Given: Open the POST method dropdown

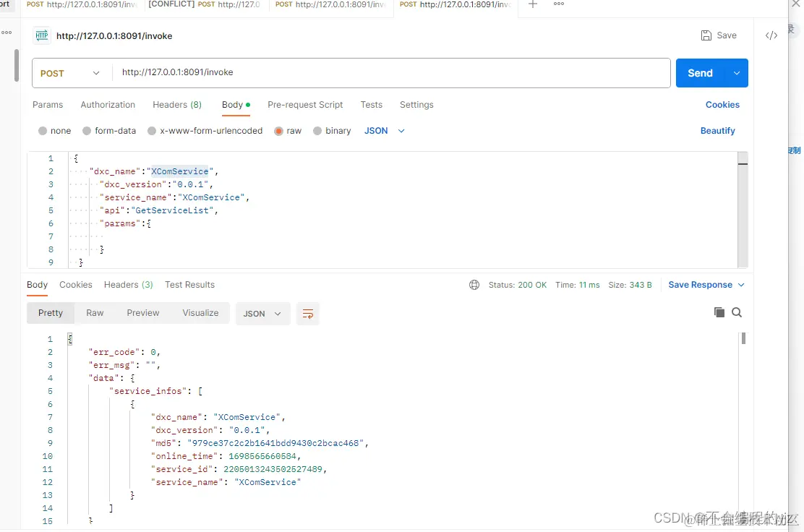Looking at the screenshot, I should tap(70, 73).
